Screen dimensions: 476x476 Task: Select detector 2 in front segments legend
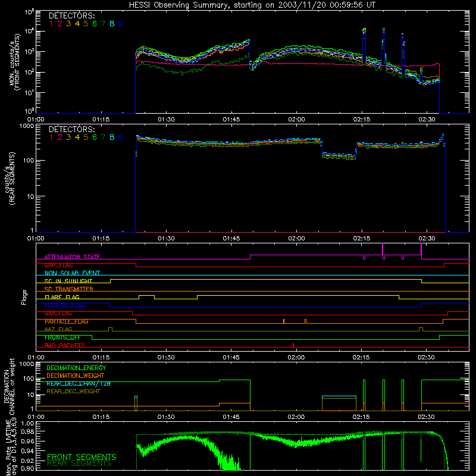click(x=60, y=24)
